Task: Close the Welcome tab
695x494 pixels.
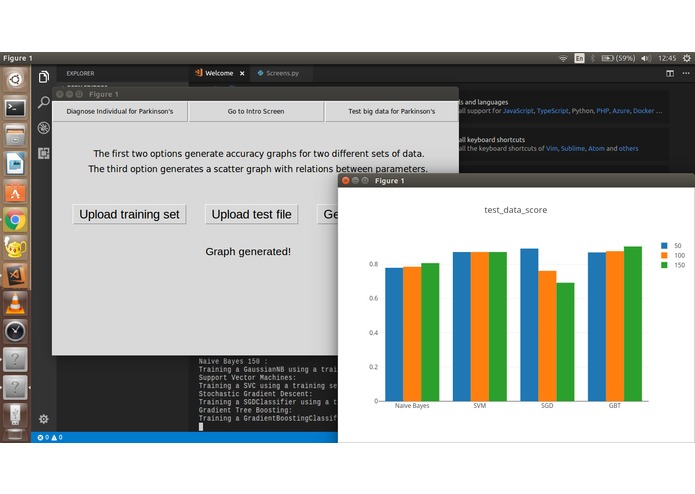Action: (x=242, y=74)
